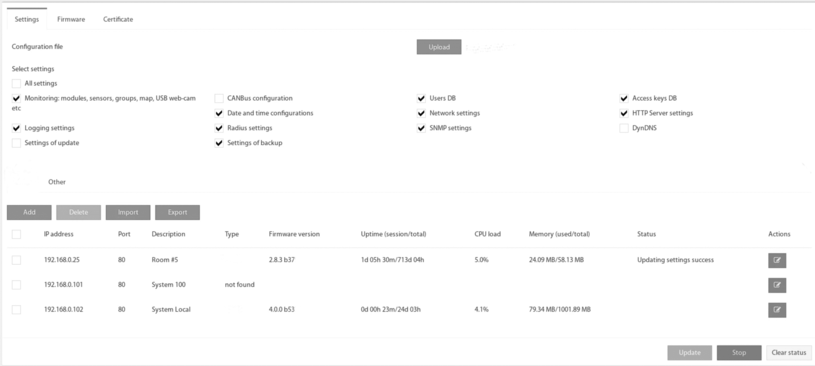This screenshot has height=366, width=815.
Task: Click the Add device button
Action: point(29,213)
